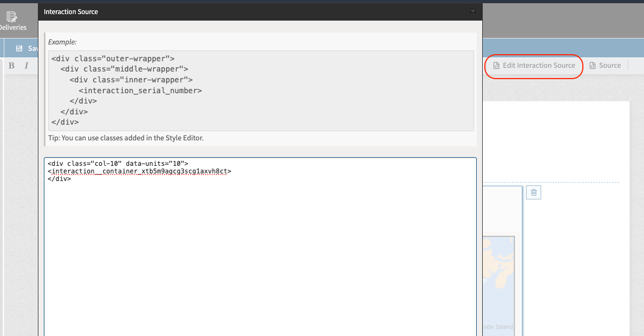Image resolution: width=644 pixels, height=336 pixels.
Task: Select the interaction__container tag in the editor
Action: click(x=140, y=171)
